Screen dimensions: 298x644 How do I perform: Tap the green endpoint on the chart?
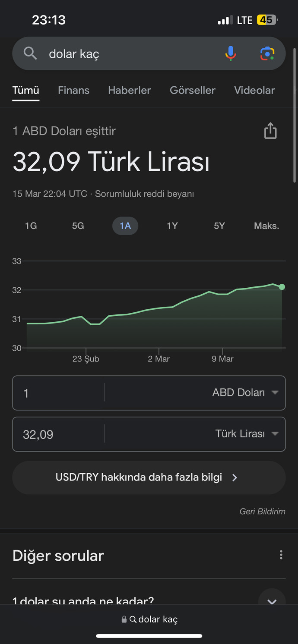coord(282,287)
